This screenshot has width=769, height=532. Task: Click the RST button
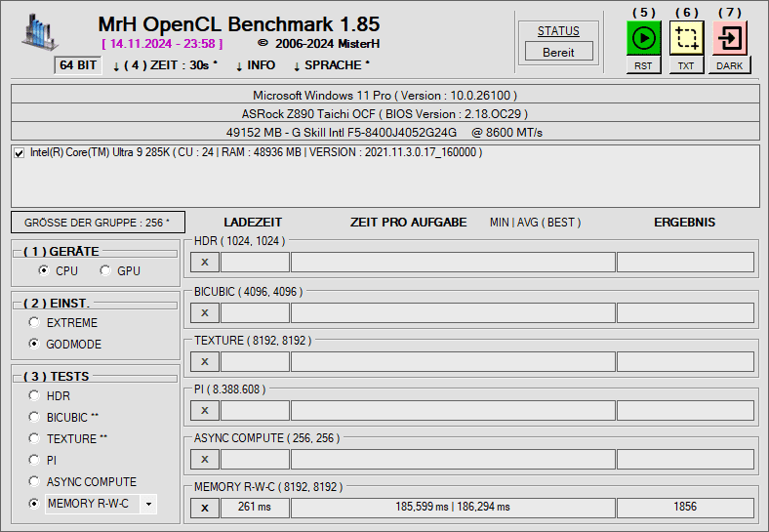[643, 65]
